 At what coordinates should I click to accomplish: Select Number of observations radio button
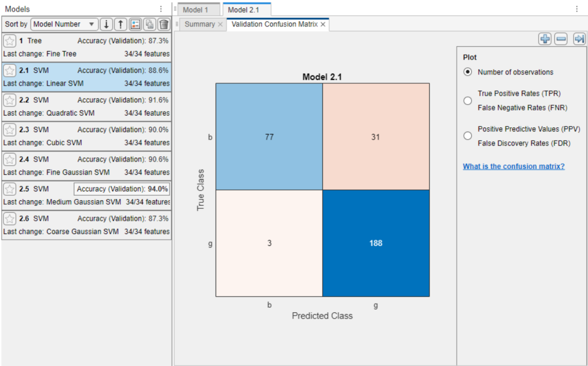(468, 72)
